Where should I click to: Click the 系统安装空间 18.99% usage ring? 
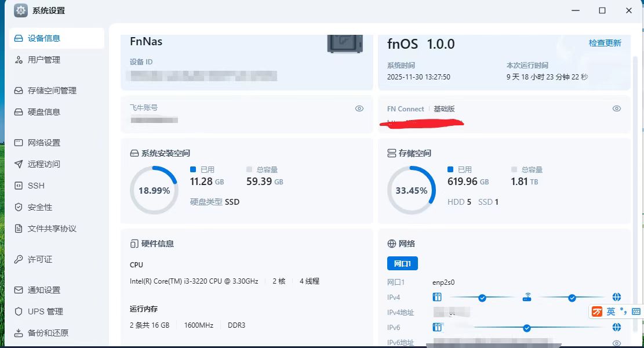154,190
